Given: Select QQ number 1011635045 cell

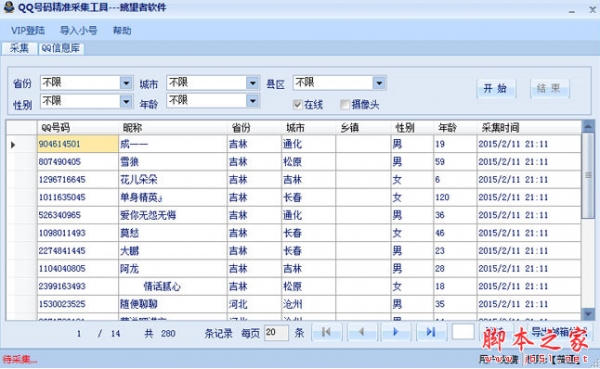Looking at the screenshot, I should tap(78, 197).
